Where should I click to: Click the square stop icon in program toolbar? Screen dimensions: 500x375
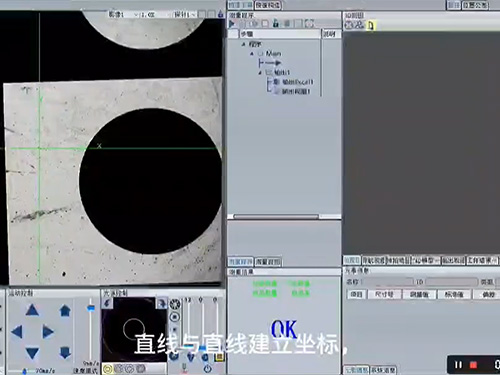pos(265,24)
